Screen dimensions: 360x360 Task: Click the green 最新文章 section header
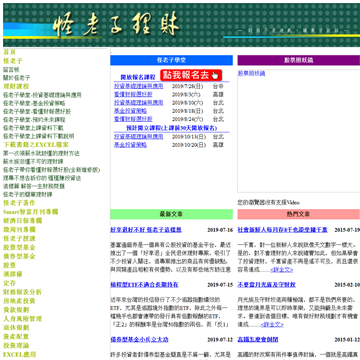click(171, 214)
